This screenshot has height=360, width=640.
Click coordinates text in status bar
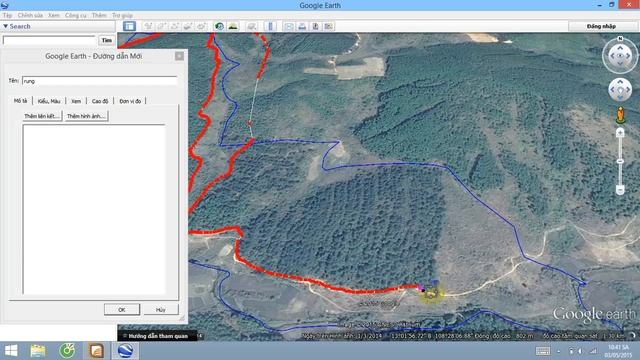431,336
